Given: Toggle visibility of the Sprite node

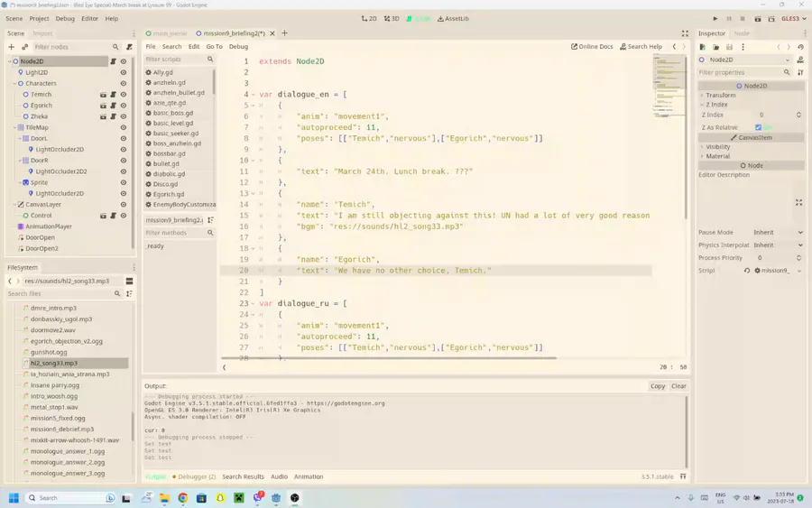Looking at the screenshot, I should (x=124, y=182).
